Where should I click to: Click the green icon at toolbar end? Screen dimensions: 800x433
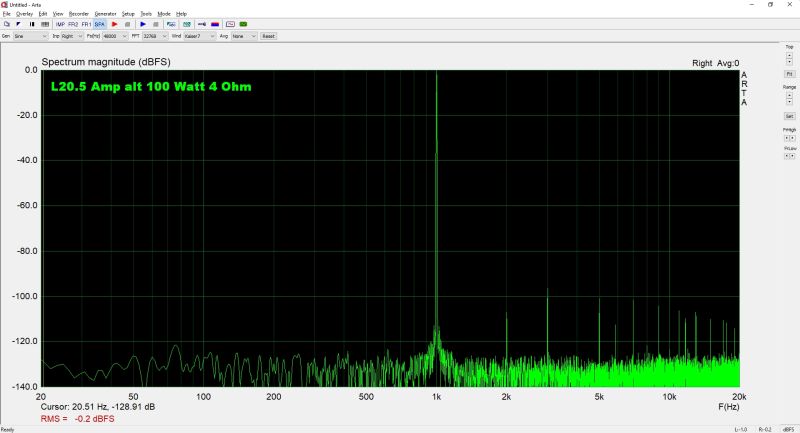pos(243,23)
